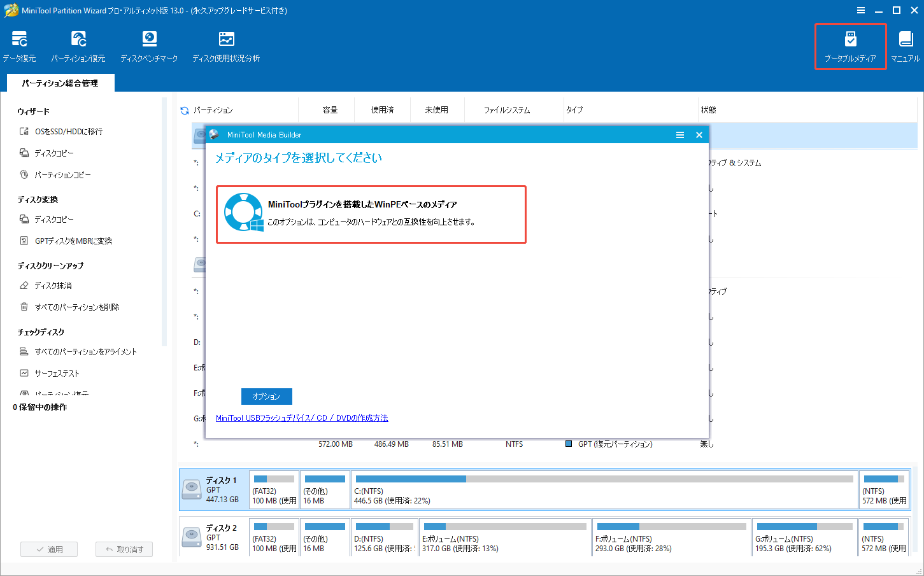Select すべてのパーティションを削除 action
Screen dimensions: 924x576
pyautogui.click(x=75, y=307)
